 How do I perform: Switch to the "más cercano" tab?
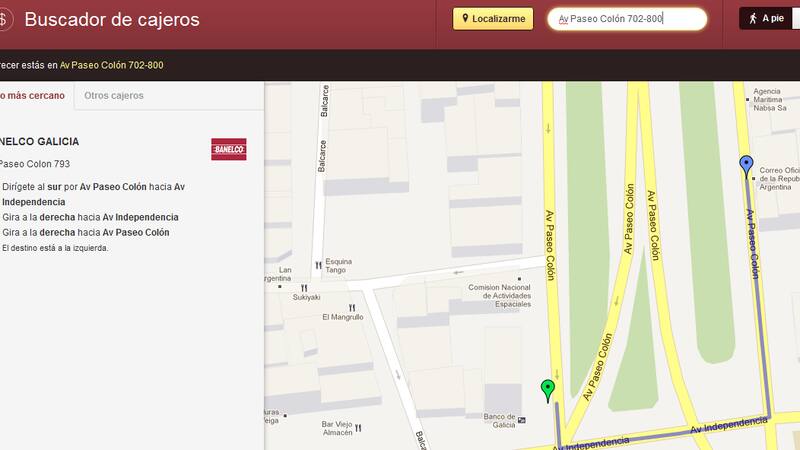click(x=34, y=96)
